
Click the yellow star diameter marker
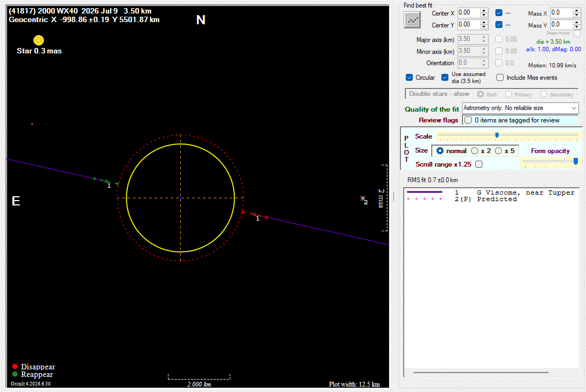(x=38, y=40)
